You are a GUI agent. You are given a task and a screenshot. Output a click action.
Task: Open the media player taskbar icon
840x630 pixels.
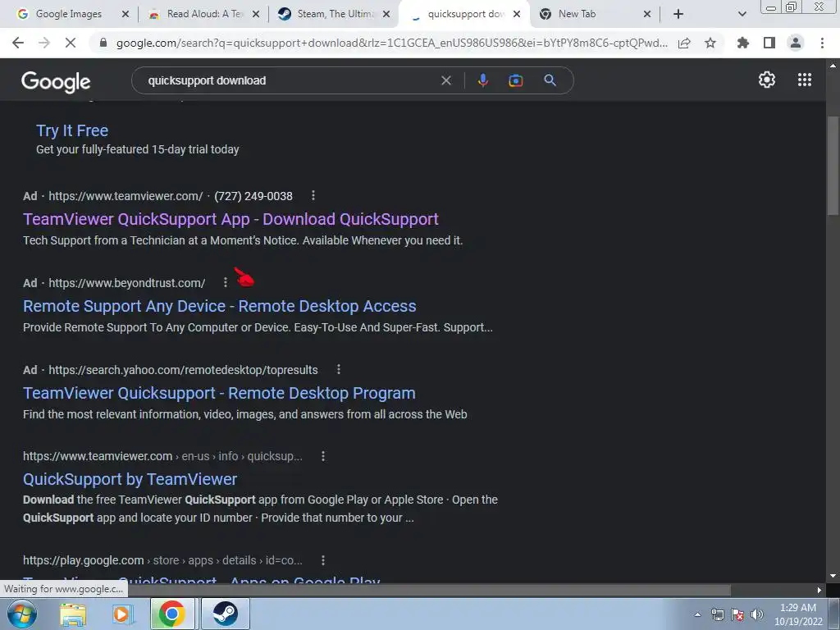click(x=122, y=614)
